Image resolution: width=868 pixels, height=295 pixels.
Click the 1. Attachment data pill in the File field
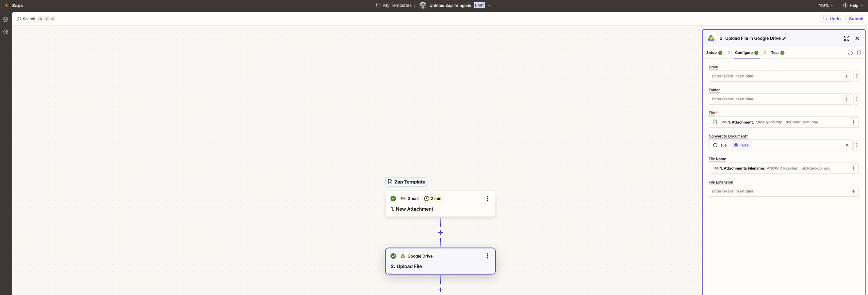point(770,122)
